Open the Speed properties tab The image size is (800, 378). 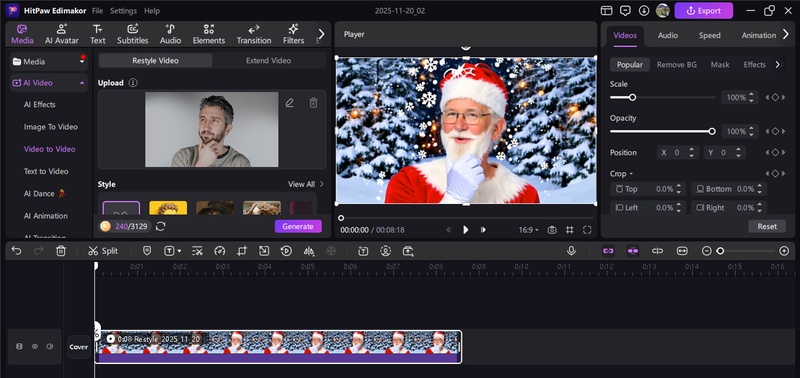(x=710, y=35)
